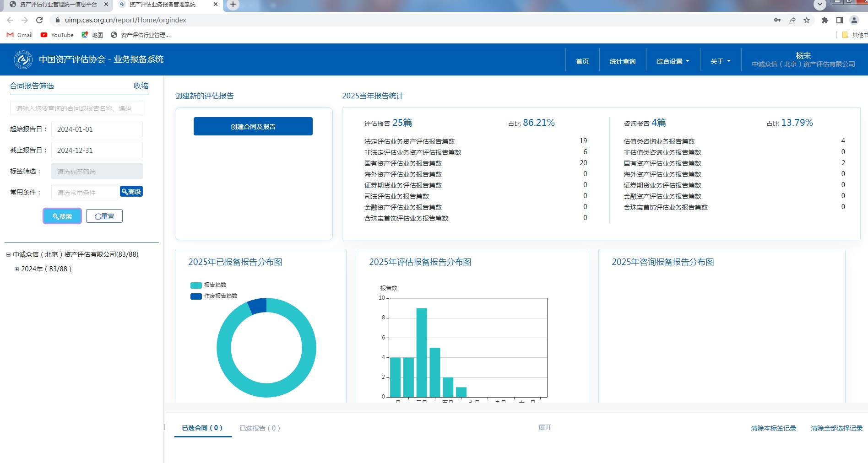The width and height of the screenshot is (868, 463).
Task: Click the browser reload page icon
Action: (x=39, y=20)
